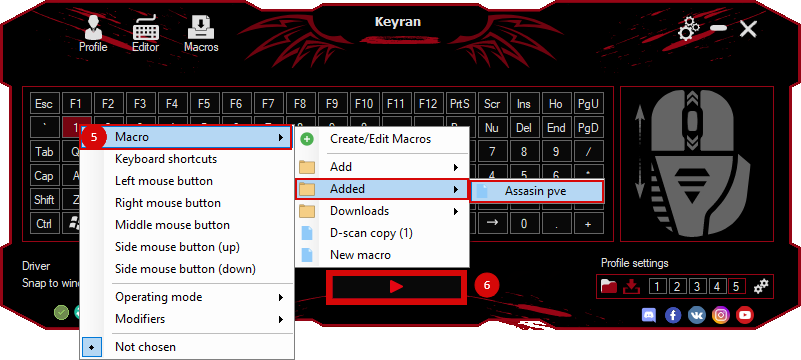Select Create/Edit Macros menu item
Viewport: 801px width, 360px height.
tap(382, 139)
